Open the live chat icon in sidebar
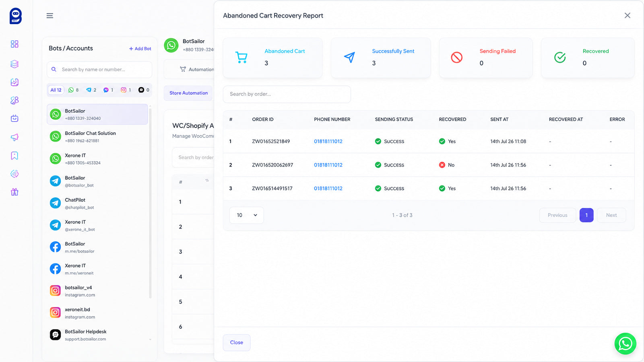The height and width of the screenshot is (362, 644). [14, 82]
